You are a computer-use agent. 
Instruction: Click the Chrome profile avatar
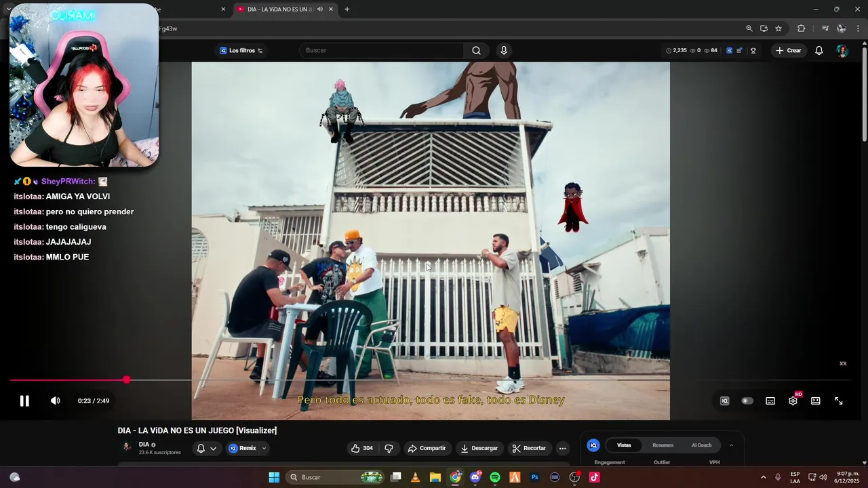[842, 28]
